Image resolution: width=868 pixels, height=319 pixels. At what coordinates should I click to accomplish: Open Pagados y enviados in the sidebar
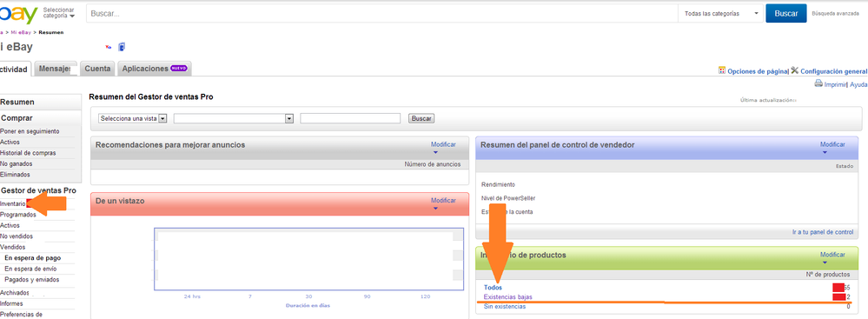point(31,280)
